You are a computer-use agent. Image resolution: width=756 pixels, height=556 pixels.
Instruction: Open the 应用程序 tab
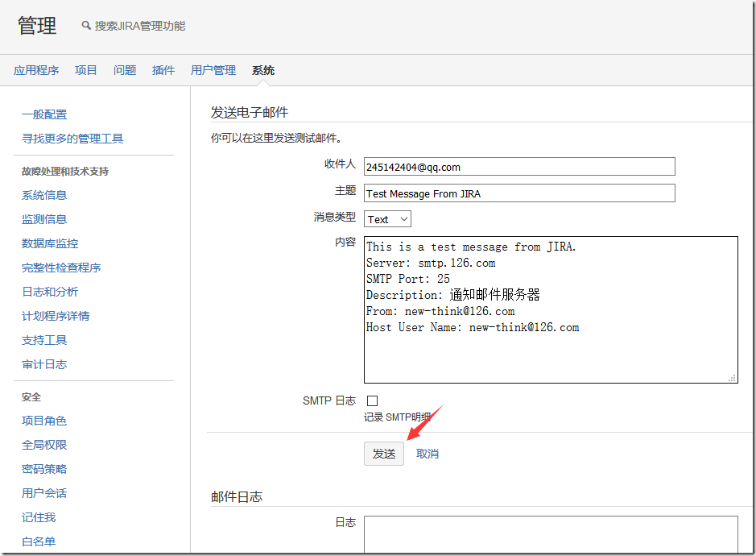point(36,70)
